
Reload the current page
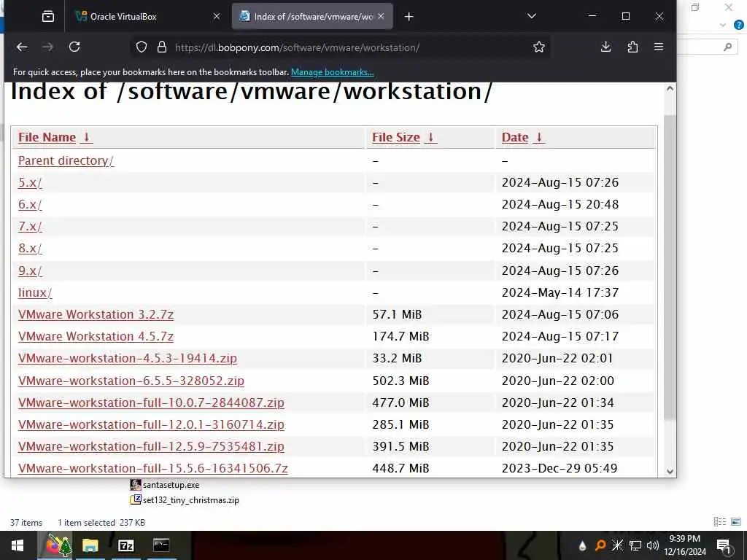pyautogui.click(x=74, y=47)
